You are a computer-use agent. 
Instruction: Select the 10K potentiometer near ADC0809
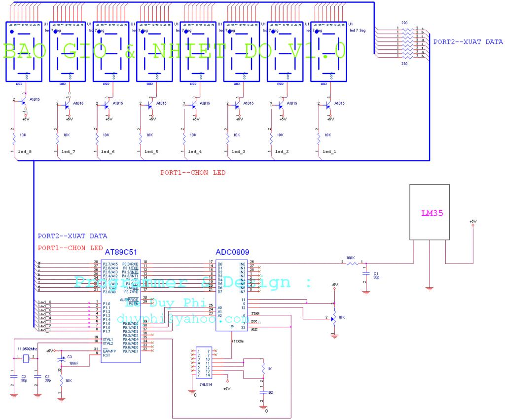click(x=334, y=317)
